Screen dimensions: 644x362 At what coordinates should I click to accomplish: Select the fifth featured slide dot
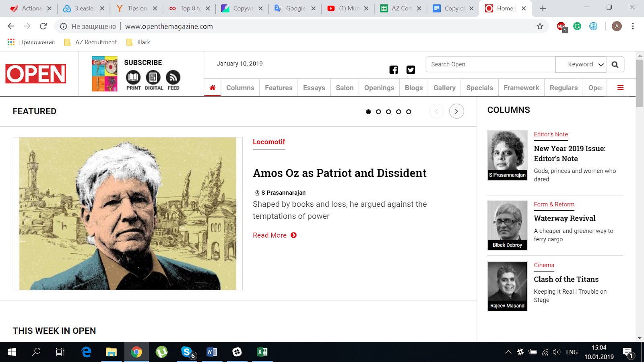409,112
